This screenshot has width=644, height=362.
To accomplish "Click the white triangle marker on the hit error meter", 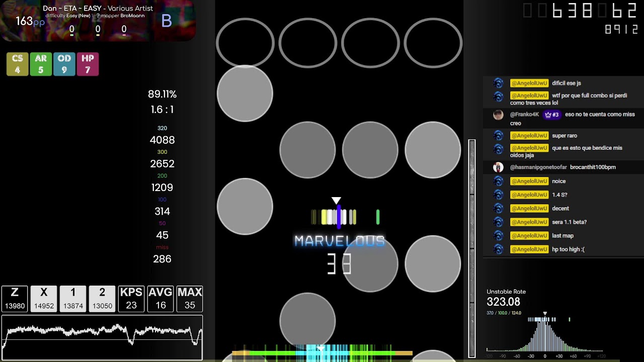I will (336, 201).
